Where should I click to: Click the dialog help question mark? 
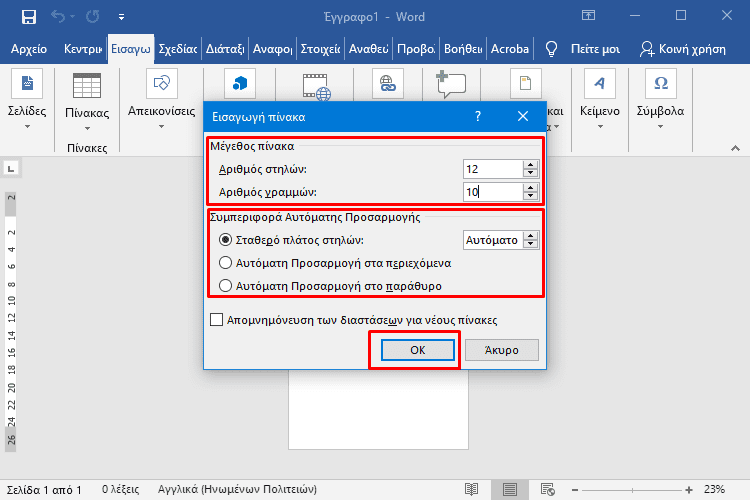pyautogui.click(x=477, y=117)
